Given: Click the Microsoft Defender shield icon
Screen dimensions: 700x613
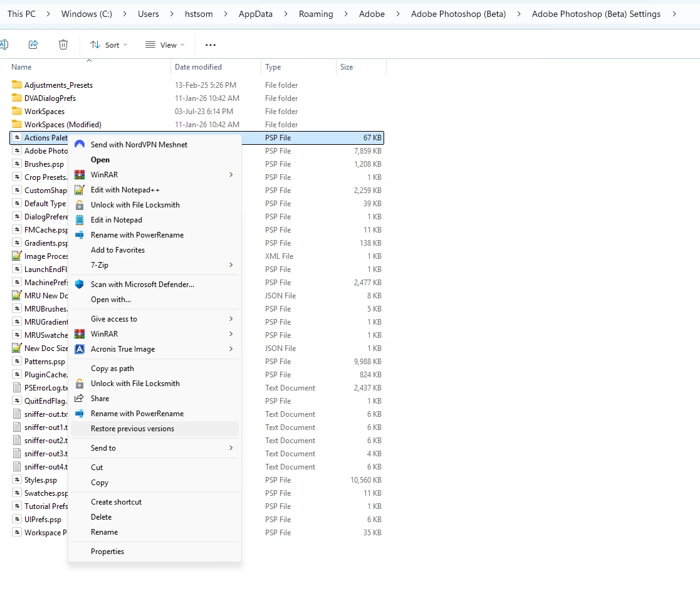Looking at the screenshot, I should tap(80, 285).
